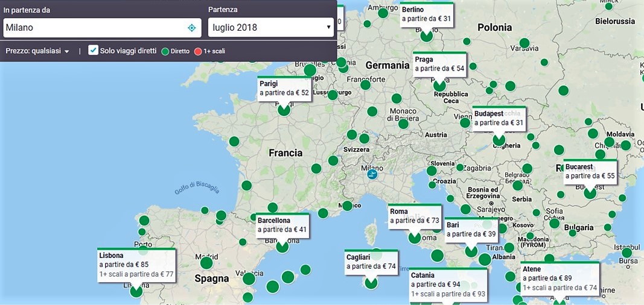Select the Atene fare card
This screenshot has width=644, height=305.
coord(560,278)
